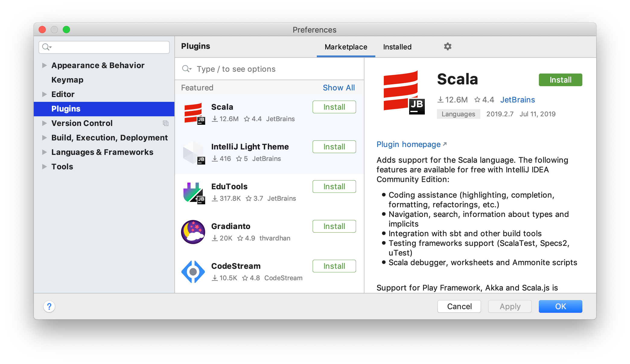Click the Plugin homepage link

410,144
